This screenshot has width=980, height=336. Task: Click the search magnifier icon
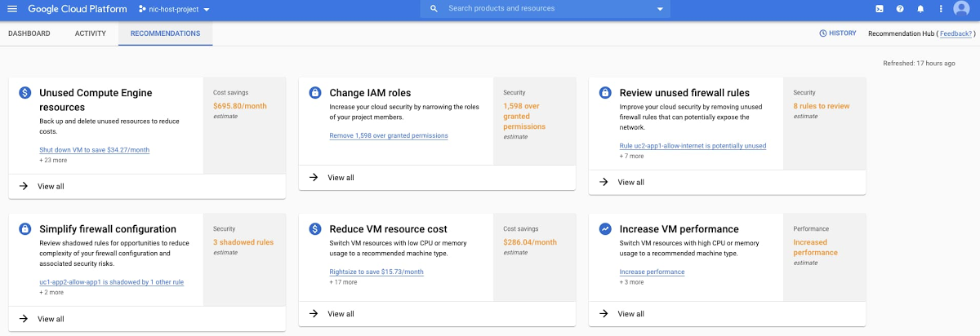[434, 9]
